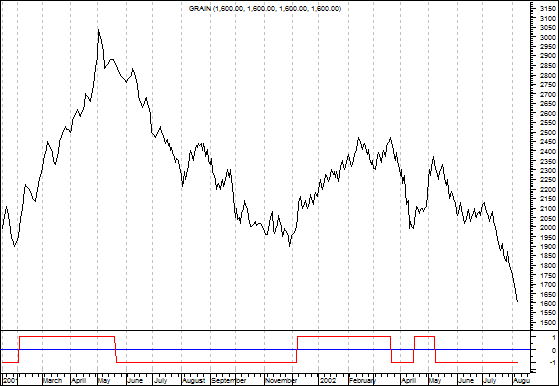Select the 2002 year label on axis

point(327,381)
